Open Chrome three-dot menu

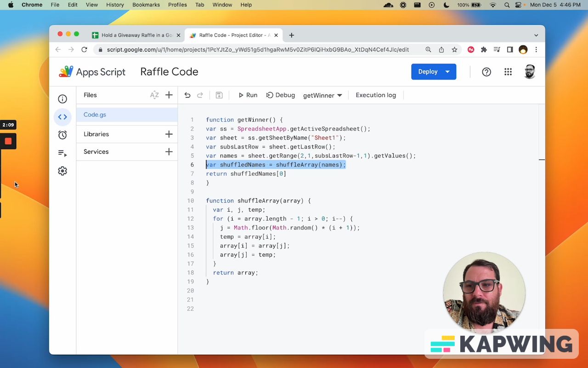(536, 50)
